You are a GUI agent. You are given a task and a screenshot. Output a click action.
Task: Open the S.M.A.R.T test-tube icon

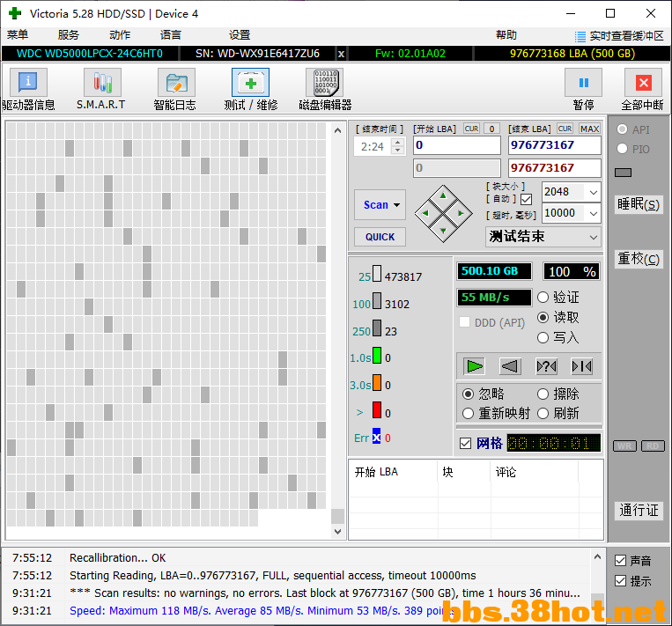pos(102,83)
